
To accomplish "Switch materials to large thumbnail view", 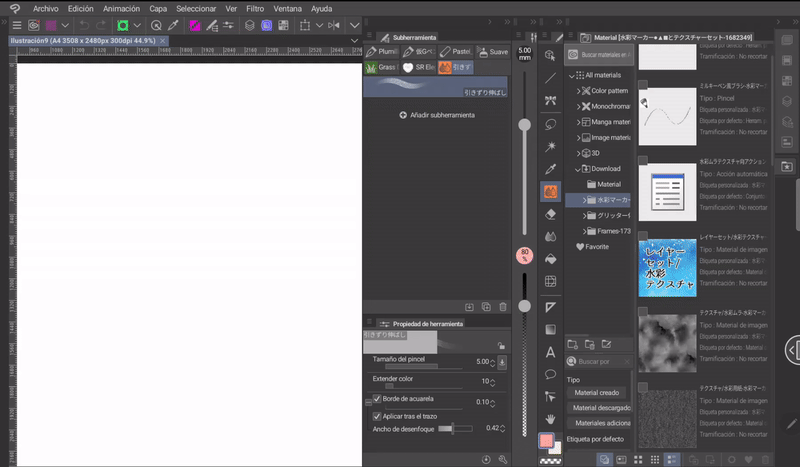I will coord(638,459).
